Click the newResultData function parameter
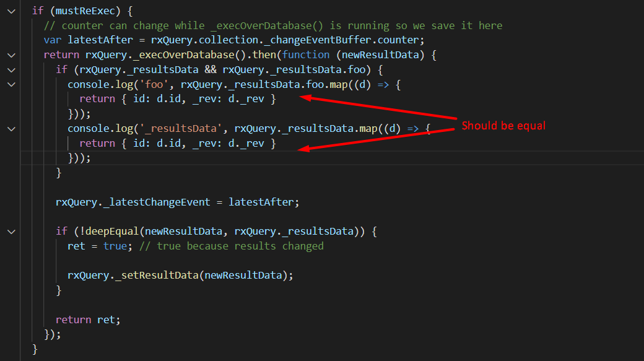 [x=382, y=54]
